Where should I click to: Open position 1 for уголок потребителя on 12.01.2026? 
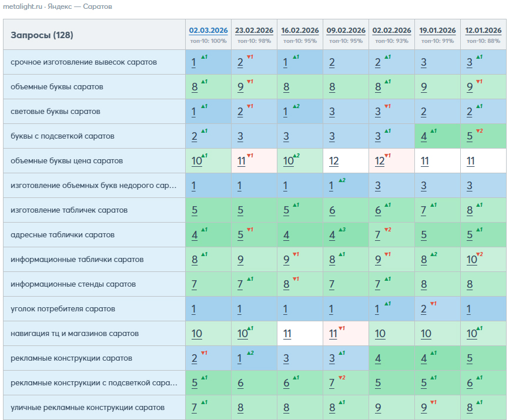coord(469,309)
